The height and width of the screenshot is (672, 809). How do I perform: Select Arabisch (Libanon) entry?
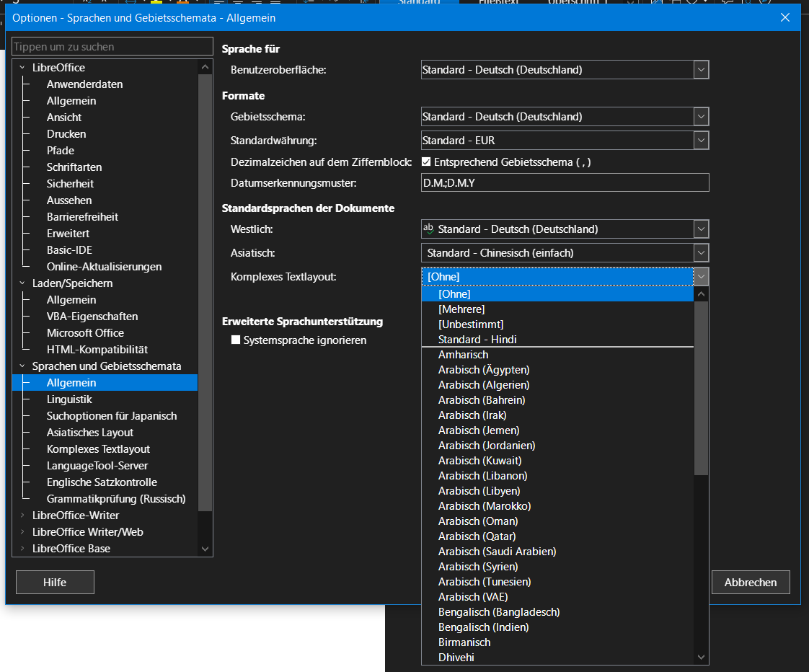(558, 476)
